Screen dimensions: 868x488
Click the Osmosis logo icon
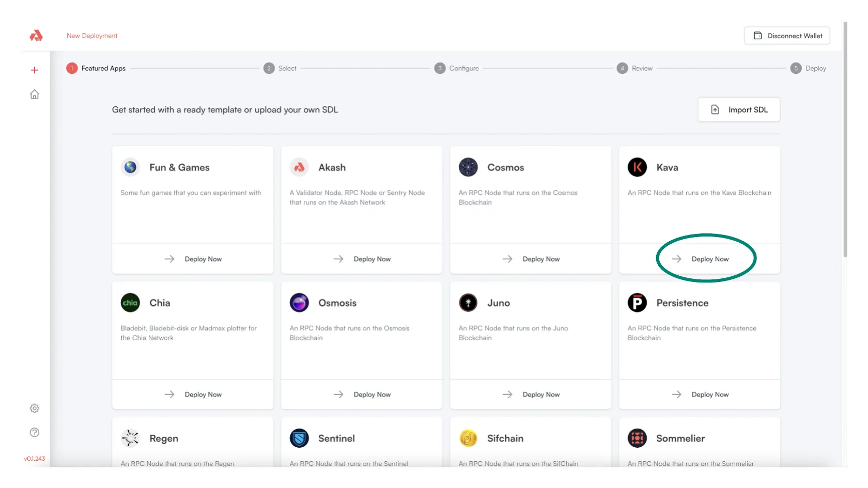(299, 303)
